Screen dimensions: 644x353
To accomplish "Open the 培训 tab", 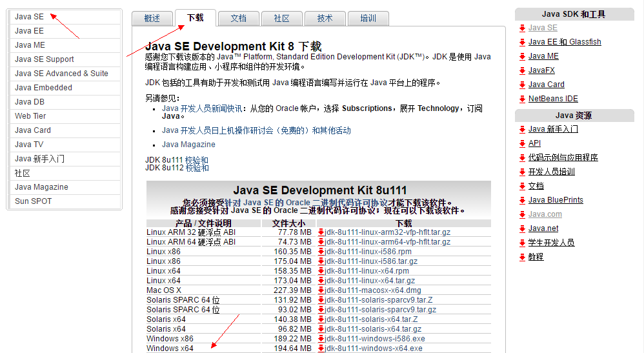I will [x=368, y=19].
